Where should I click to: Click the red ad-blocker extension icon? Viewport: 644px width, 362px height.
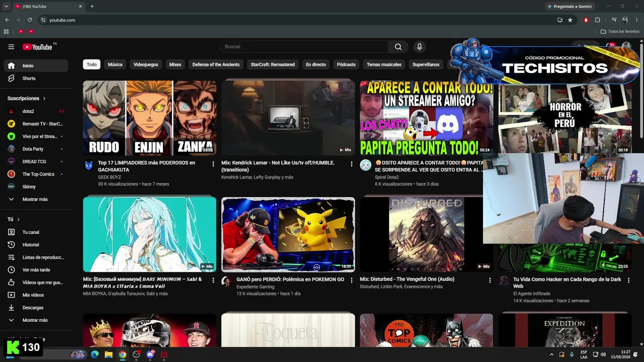[586, 20]
